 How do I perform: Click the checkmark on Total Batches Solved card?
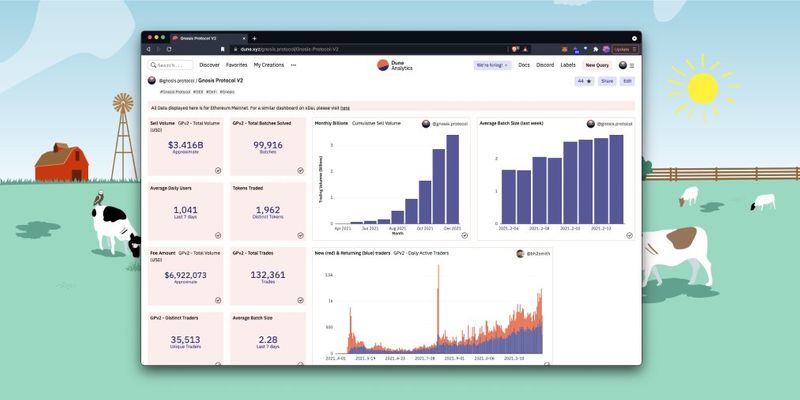click(300, 170)
